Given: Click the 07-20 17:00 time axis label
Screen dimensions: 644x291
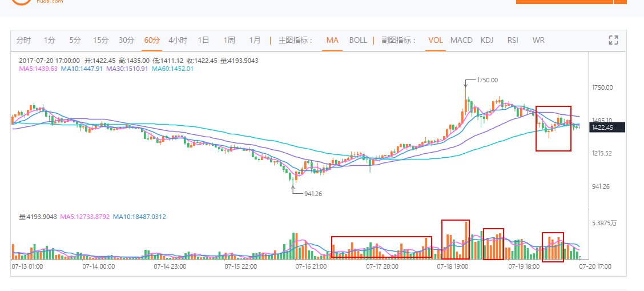Looking at the screenshot, I should point(595,266).
